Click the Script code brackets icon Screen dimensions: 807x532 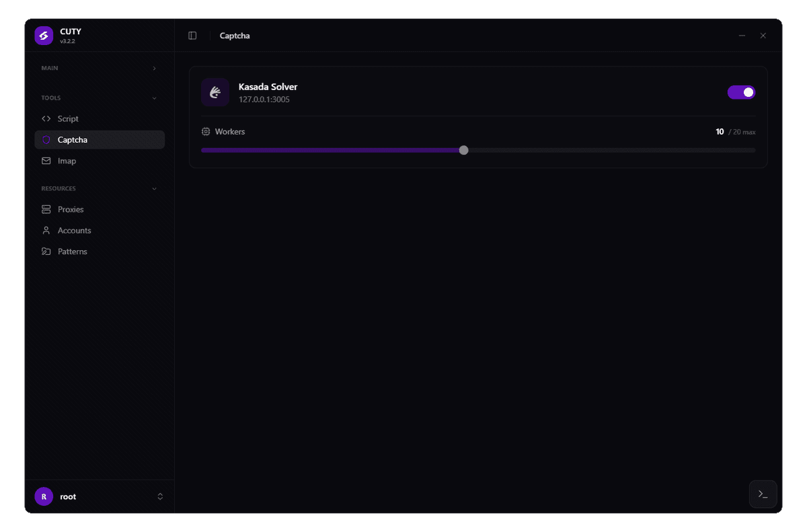click(46, 119)
